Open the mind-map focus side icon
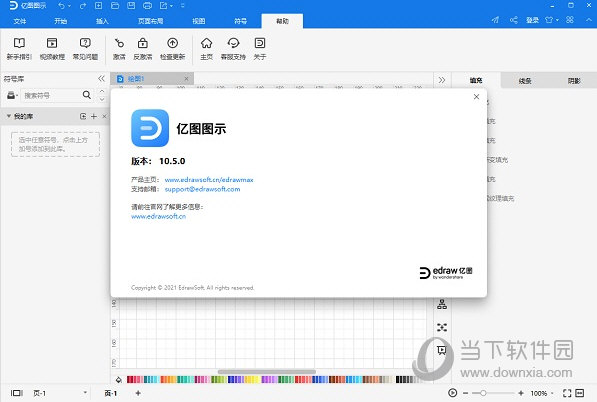The image size is (597, 402). pyautogui.click(x=442, y=327)
